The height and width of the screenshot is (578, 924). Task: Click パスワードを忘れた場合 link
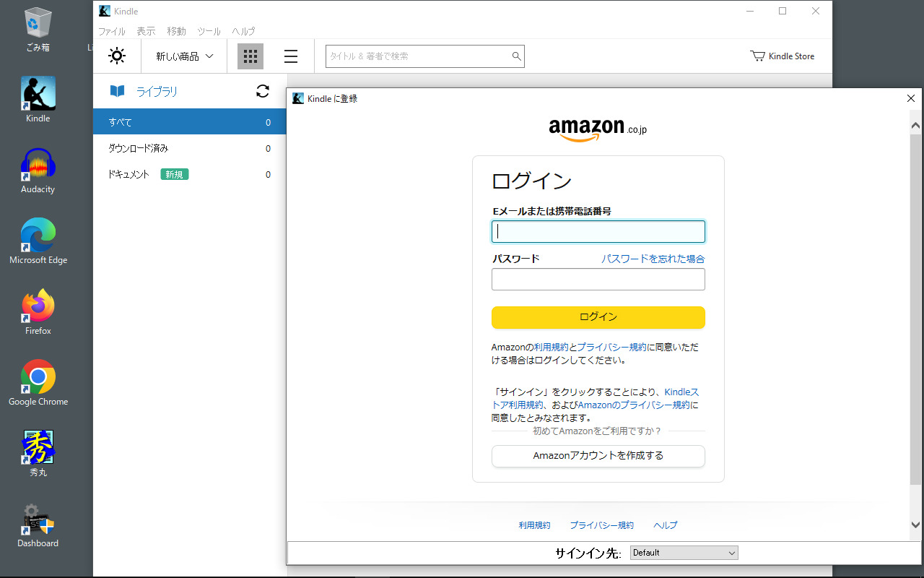pyautogui.click(x=653, y=259)
